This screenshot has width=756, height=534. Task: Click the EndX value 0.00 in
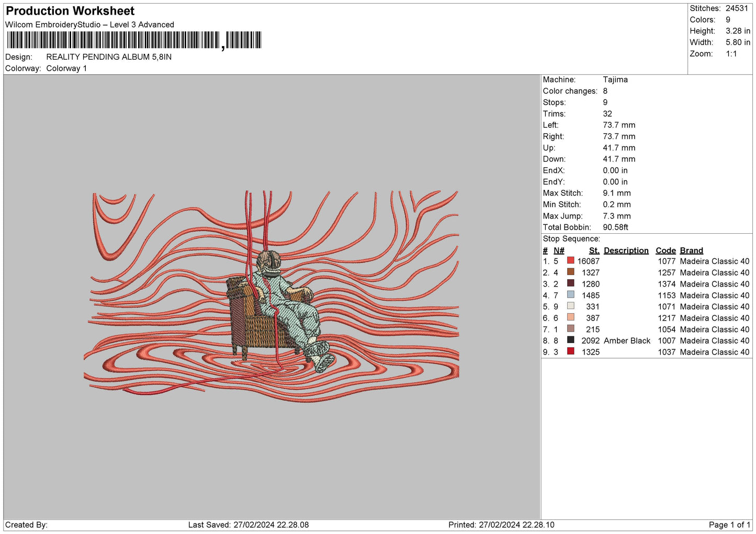(x=615, y=171)
